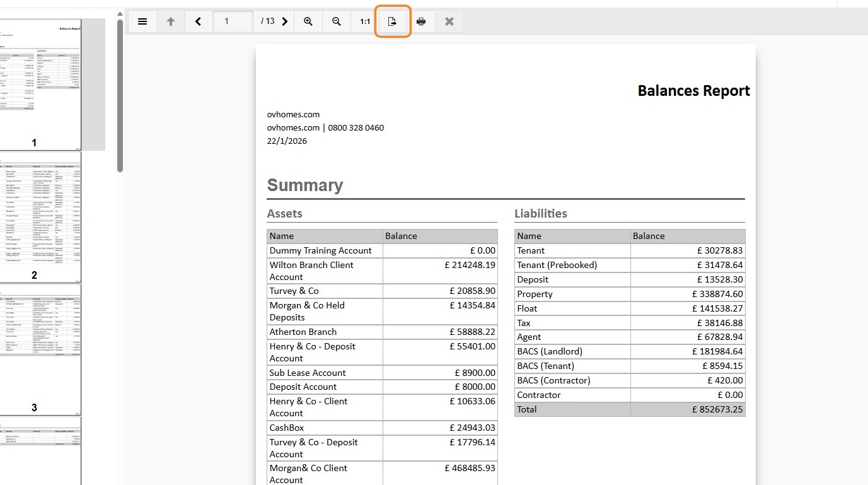Zoom in with the magnifier plus icon
868x485 pixels.
308,21
